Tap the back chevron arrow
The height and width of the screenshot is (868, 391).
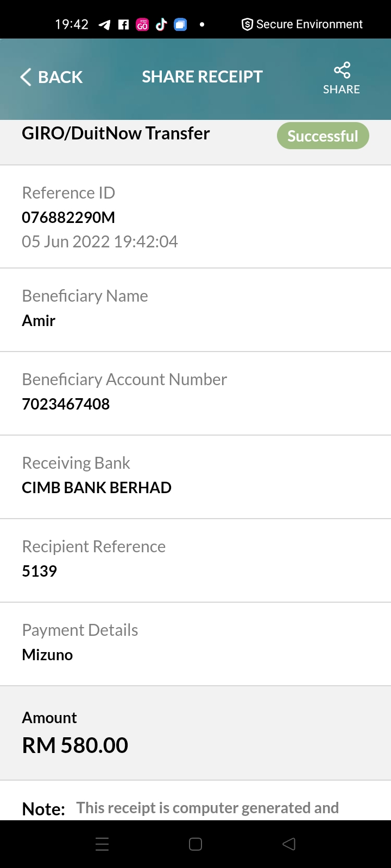tap(26, 77)
